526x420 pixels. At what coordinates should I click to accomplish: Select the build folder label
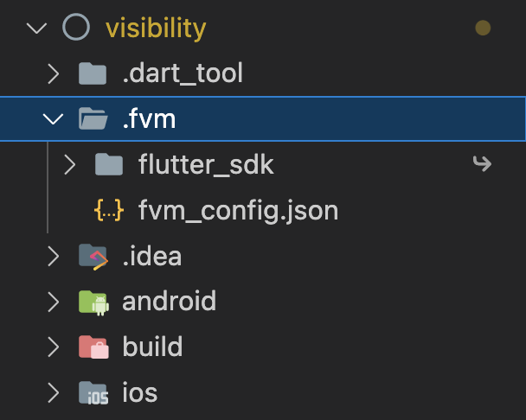(152, 347)
